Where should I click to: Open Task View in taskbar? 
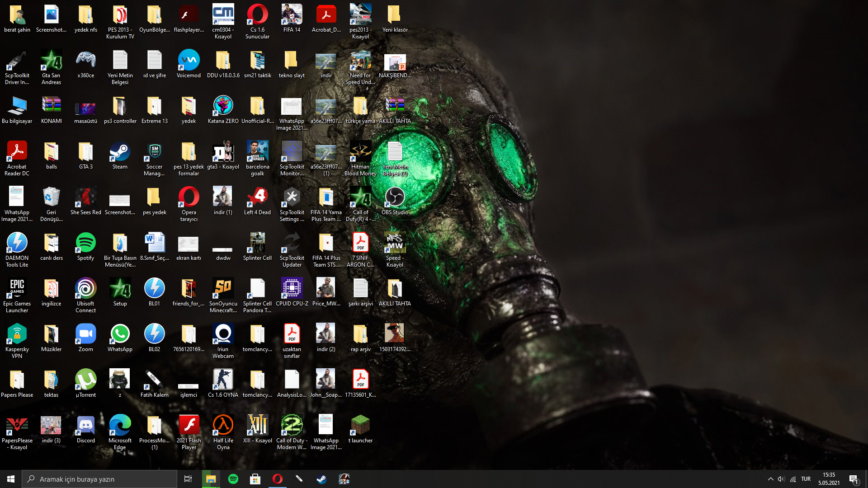(188, 479)
